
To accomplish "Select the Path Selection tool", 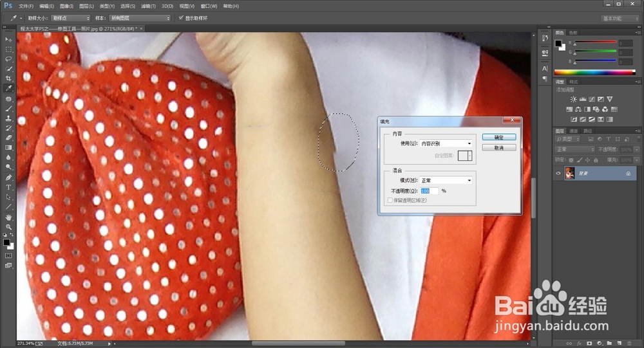I will pos(8,197).
